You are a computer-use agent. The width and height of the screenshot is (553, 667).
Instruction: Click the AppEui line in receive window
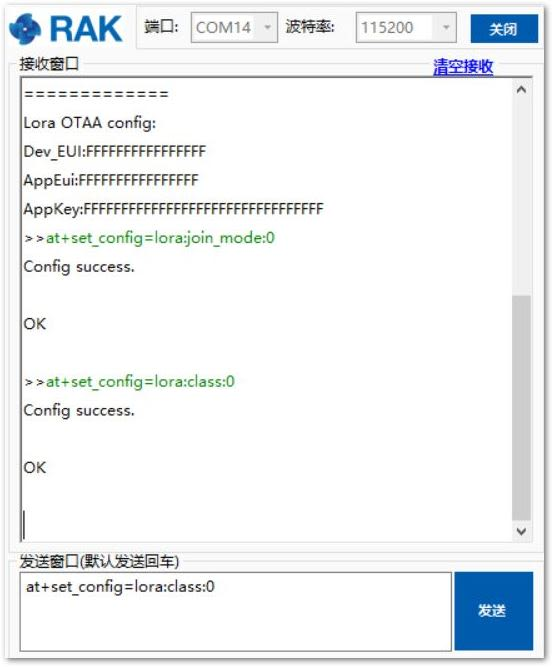111,180
